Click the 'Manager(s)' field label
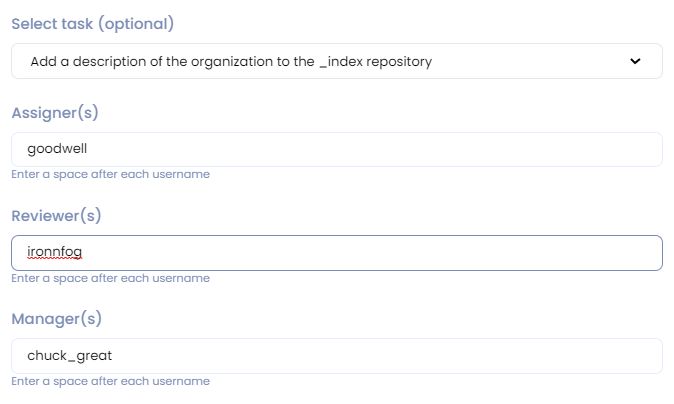 [55, 319]
